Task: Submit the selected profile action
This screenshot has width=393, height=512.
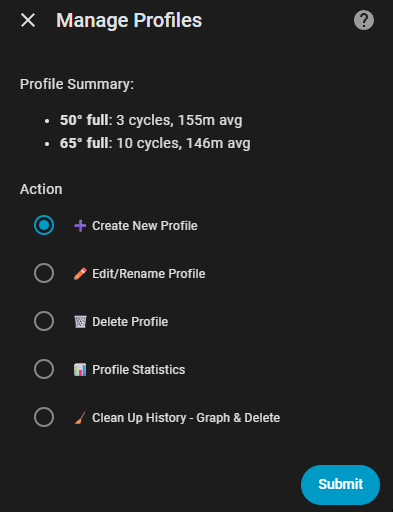Action: point(340,485)
